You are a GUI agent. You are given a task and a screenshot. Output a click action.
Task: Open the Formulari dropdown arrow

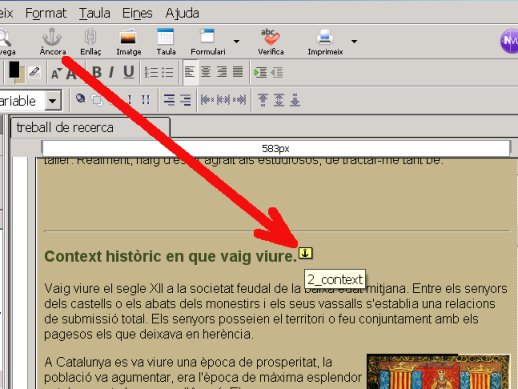236,41
